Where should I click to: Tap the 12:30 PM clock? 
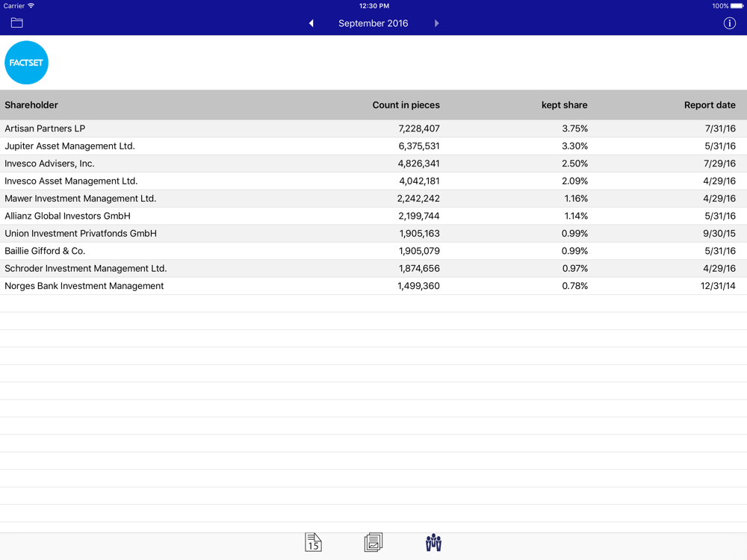pyautogui.click(x=374, y=6)
